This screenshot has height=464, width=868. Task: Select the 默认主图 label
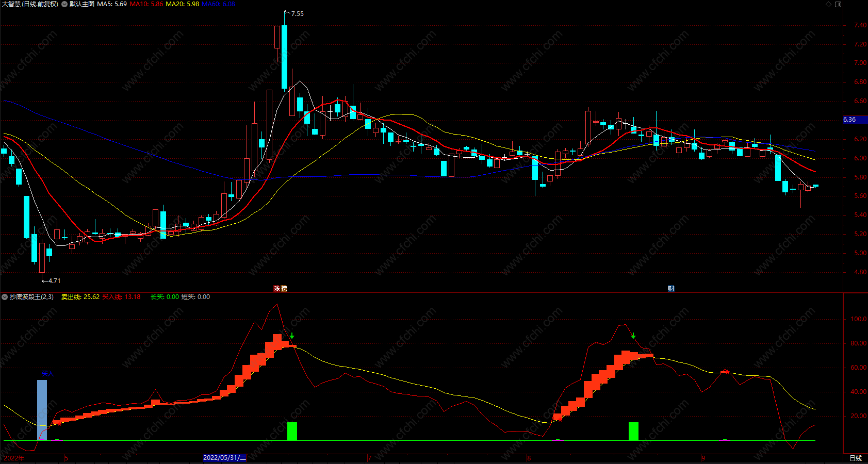click(82, 4)
